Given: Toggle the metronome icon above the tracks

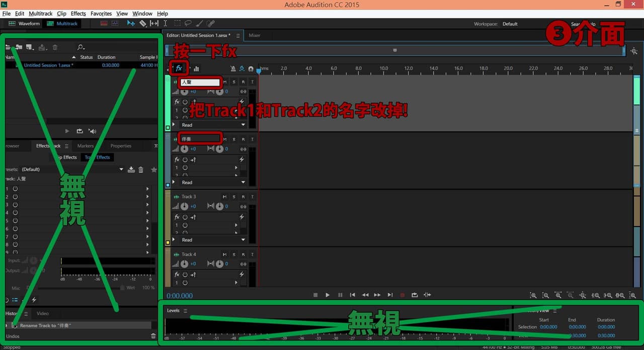Looking at the screenshot, I should [233, 68].
